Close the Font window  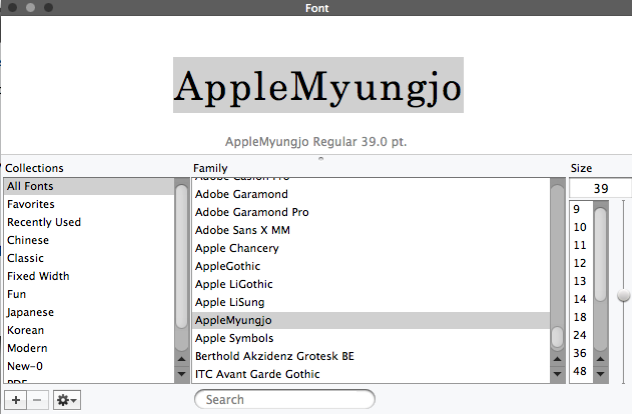(12, 7)
